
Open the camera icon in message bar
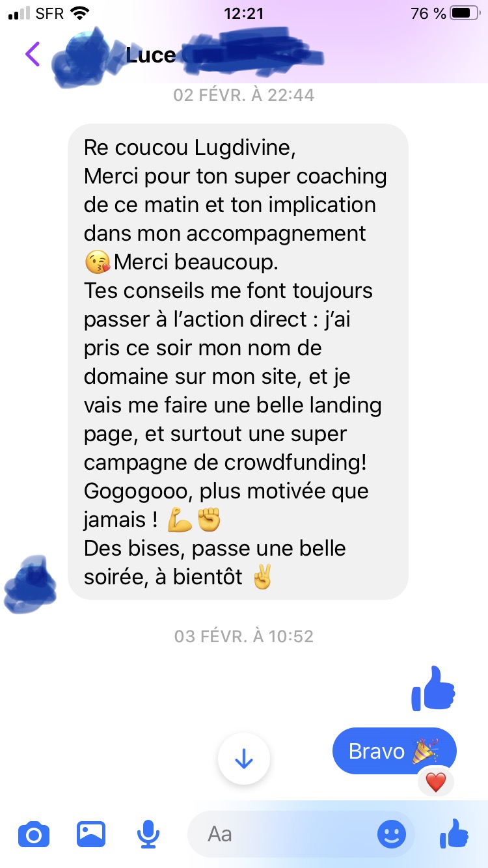[x=34, y=834]
